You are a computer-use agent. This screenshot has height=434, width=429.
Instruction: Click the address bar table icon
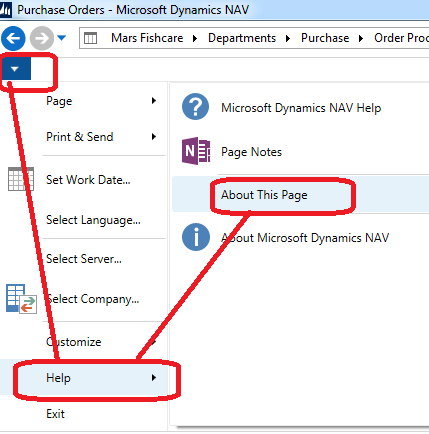point(90,38)
